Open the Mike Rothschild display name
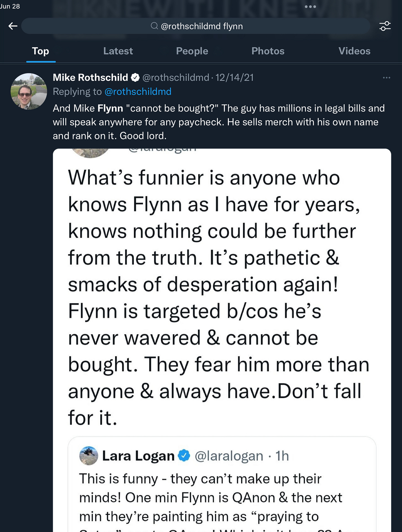This screenshot has height=532, width=402. [x=90, y=78]
